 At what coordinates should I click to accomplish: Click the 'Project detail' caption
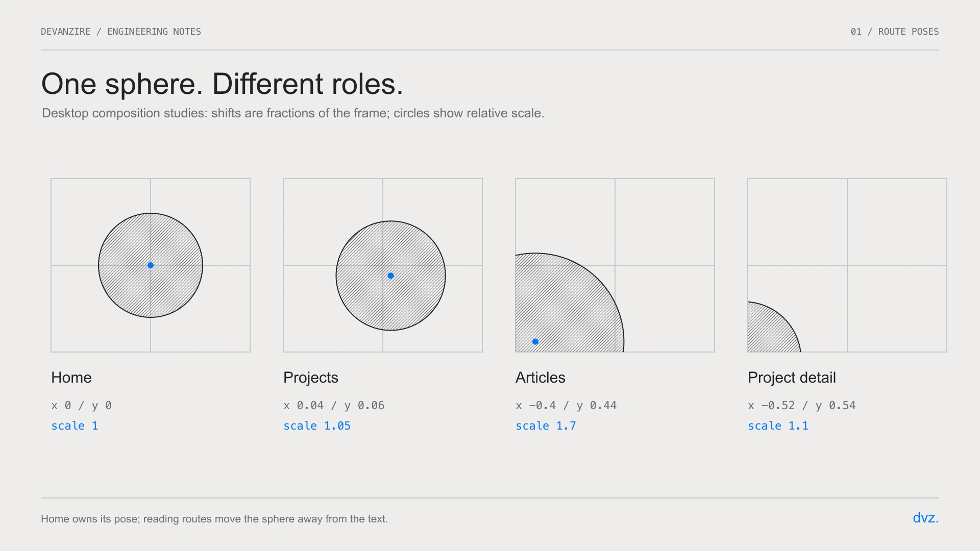click(792, 378)
